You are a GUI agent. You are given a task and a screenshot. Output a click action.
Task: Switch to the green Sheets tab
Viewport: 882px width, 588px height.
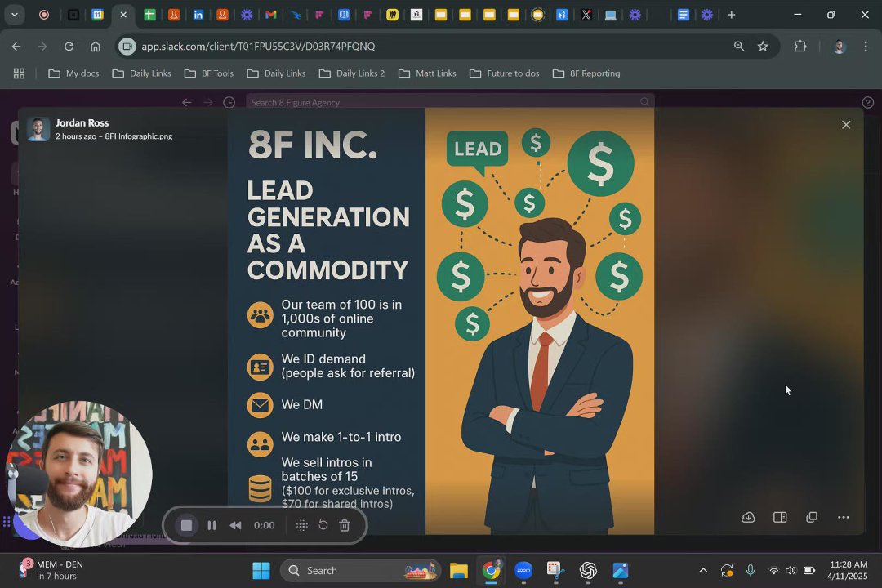149,16
